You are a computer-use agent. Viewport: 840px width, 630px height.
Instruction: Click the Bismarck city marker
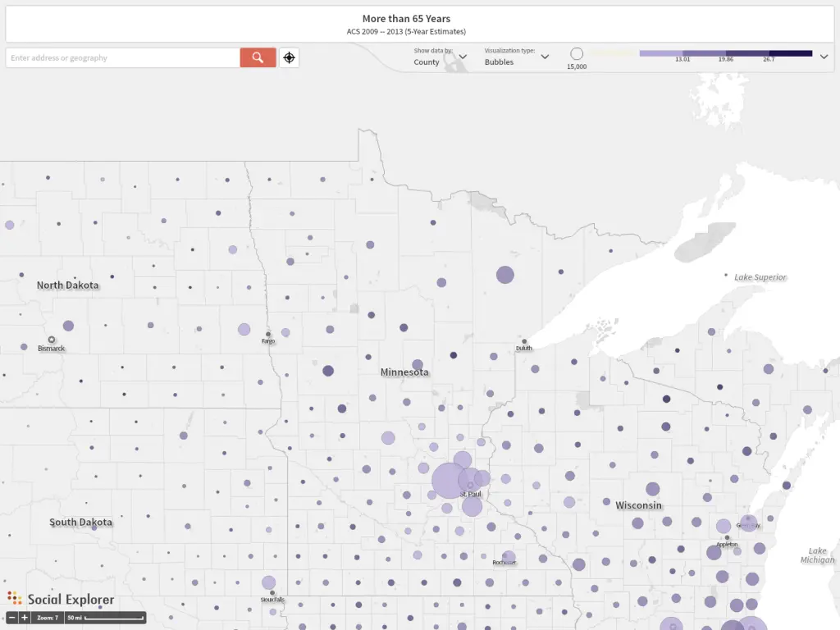[52, 340]
